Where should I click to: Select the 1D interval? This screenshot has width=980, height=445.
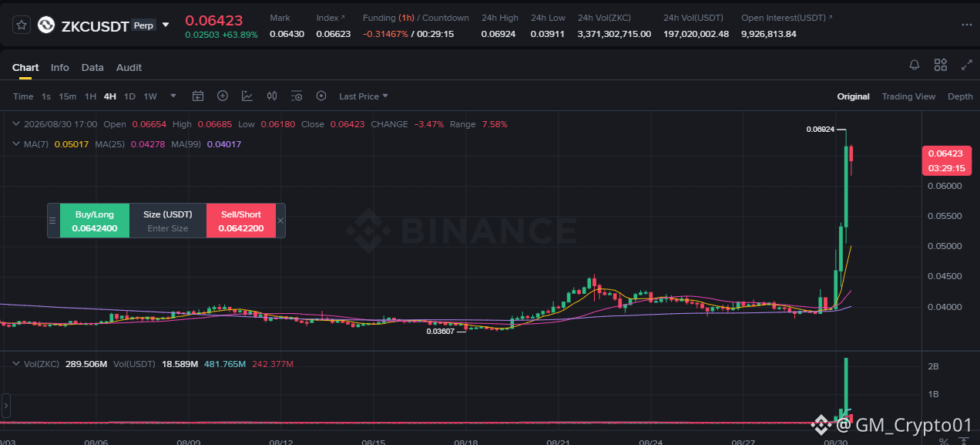click(x=129, y=96)
